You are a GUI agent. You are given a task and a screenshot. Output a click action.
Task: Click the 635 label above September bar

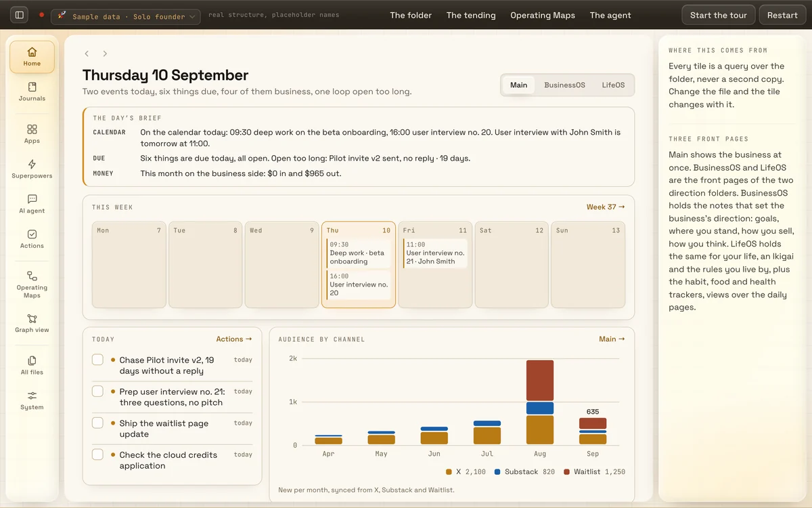point(593,411)
